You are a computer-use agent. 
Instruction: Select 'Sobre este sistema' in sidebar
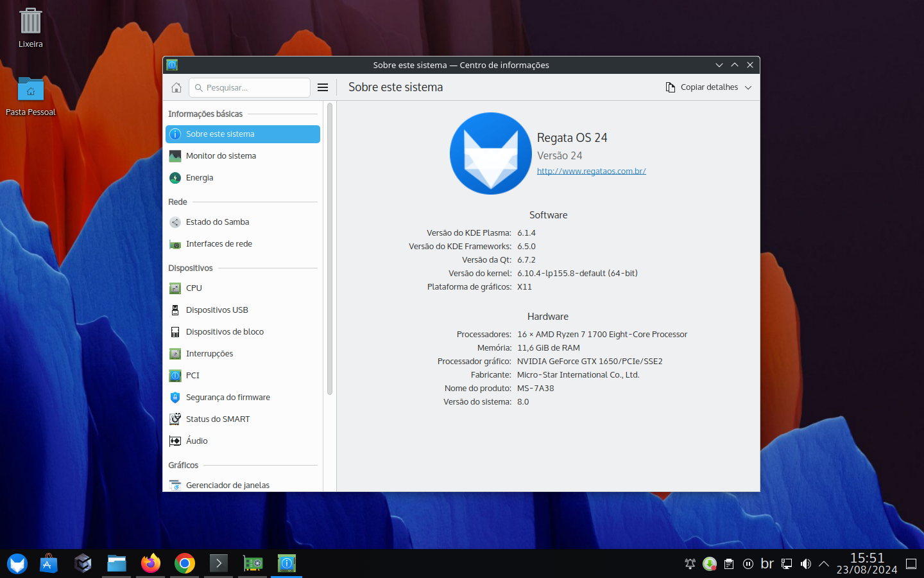[x=243, y=134]
